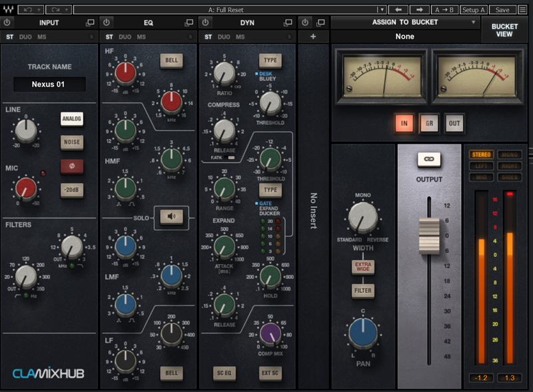Enable the EXT SC button
Screen dimensions: 533x392
click(x=270, y=373)
